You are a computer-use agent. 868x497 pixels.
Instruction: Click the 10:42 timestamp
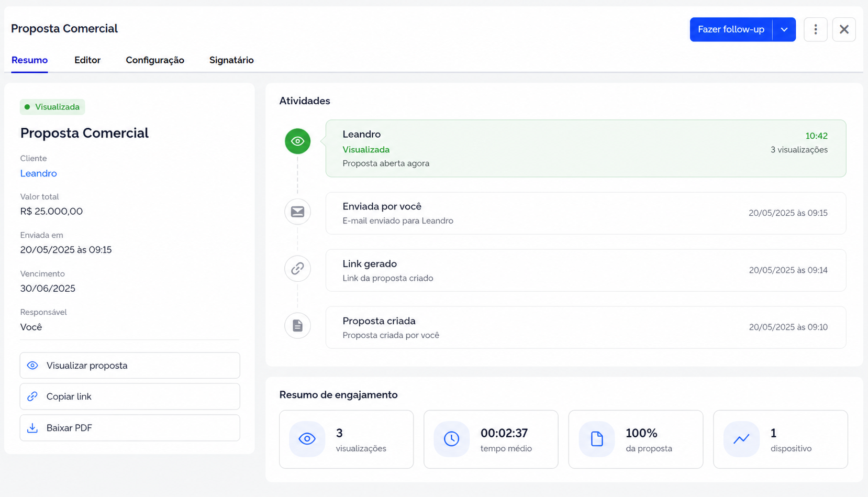[x=816, y=136]
